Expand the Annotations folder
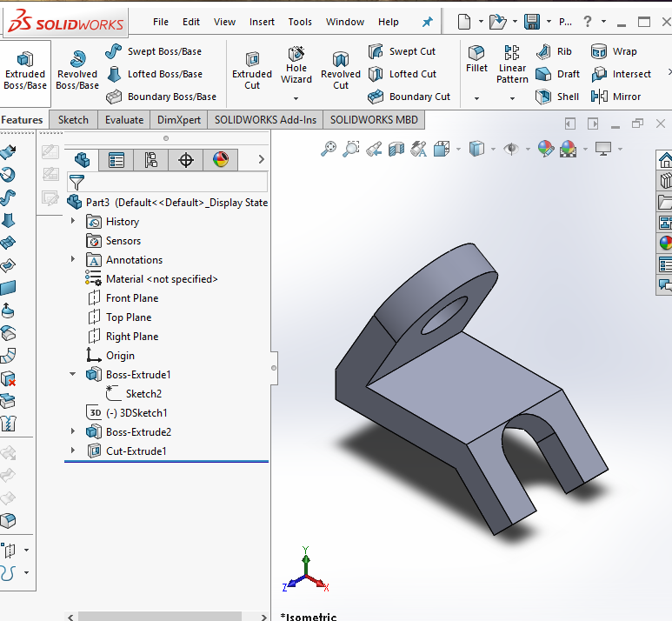 click(73, 259)
